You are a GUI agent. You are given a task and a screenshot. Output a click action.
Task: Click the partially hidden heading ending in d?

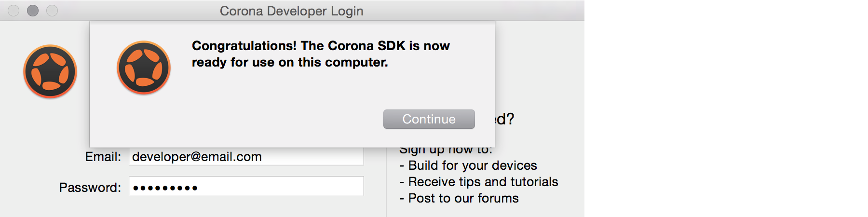pyautogui.click(x=505, y=119)
